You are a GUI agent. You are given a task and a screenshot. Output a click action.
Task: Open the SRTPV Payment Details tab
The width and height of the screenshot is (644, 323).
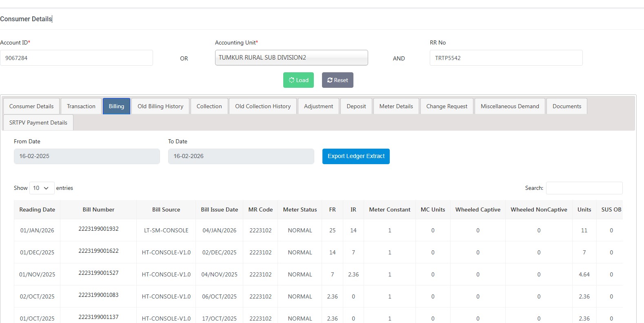click(x=38, y=123)
